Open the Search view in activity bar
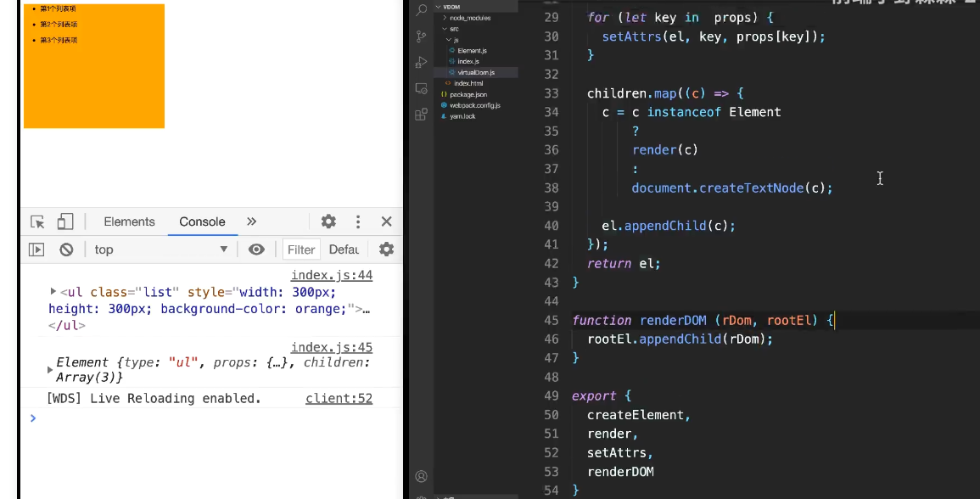Image resolution: width=980 pixels, height=499 pixels. (x=421, y=10)
